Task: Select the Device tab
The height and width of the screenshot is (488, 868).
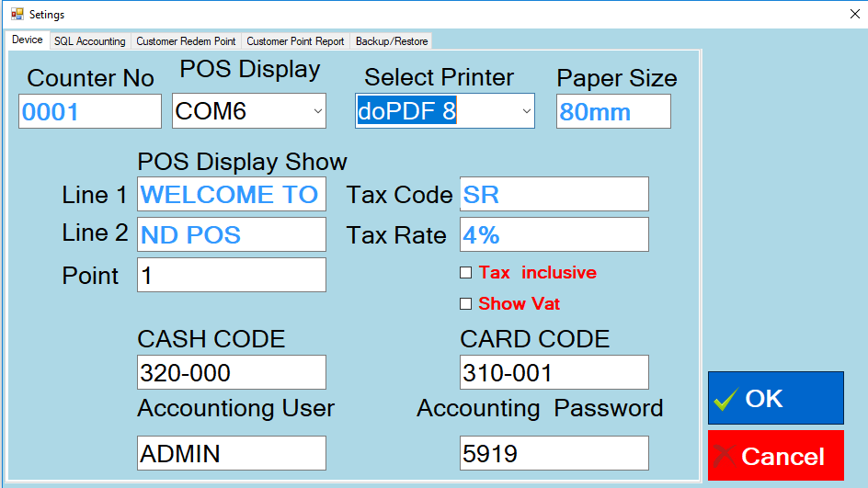Action: tap(28, 40)
